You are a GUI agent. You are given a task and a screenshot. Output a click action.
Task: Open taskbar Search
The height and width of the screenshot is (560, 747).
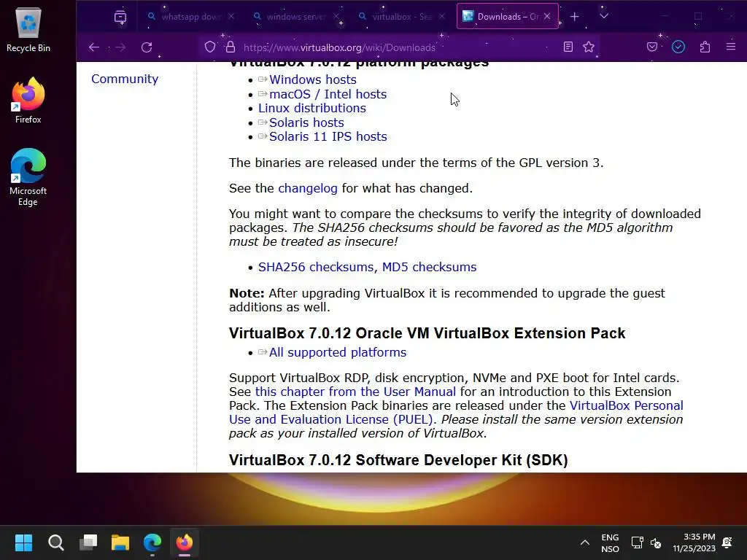[x=56, y=542]
